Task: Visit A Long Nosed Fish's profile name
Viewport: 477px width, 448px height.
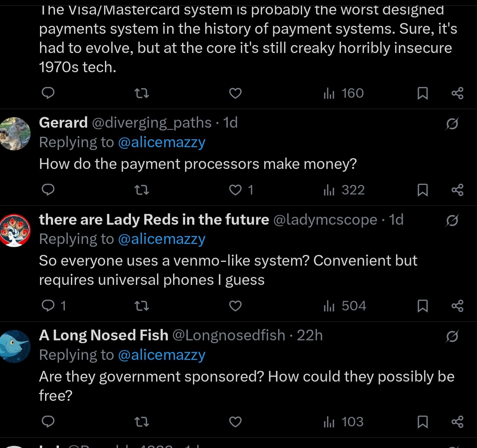Action: (x=104, y=335)
